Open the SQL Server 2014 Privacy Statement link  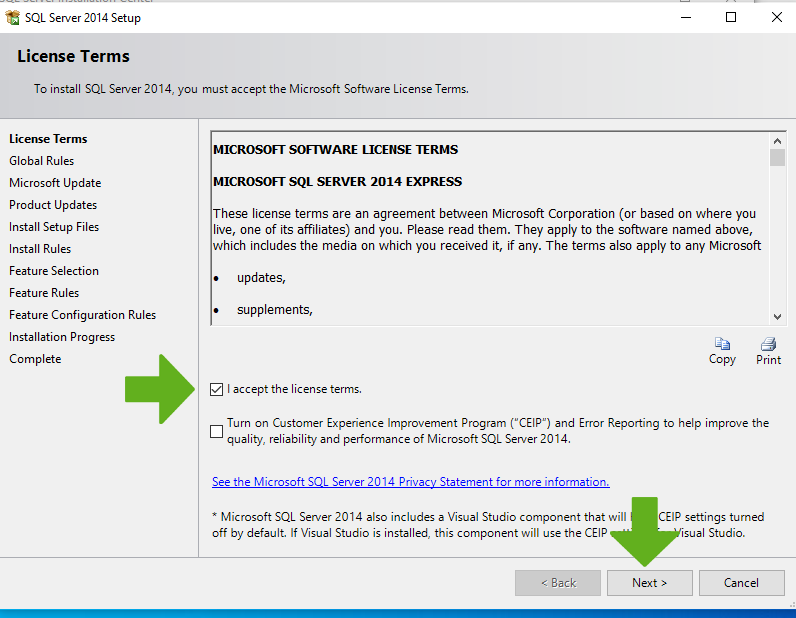pyautogui.click(x=410, y=482)
